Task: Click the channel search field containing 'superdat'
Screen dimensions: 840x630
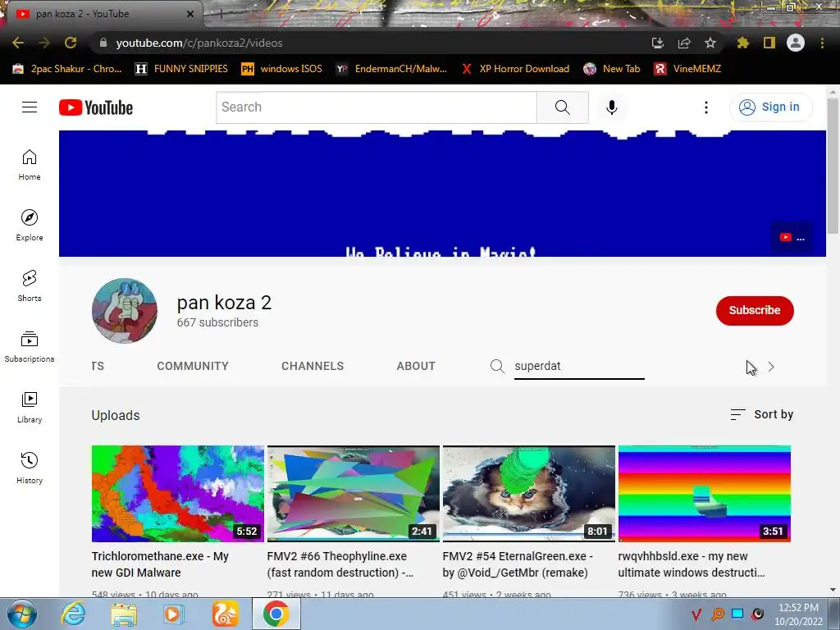Action: pos(579,367)
